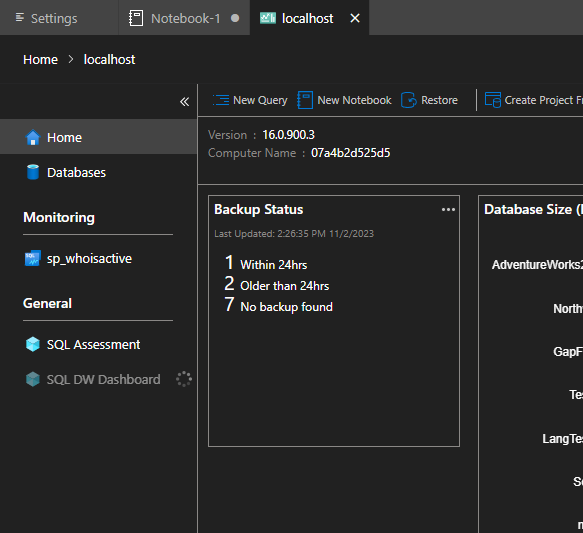This screenshot has height=533, width=583.
Task: Open the sp_whoisactive monitoring page
Action: [99, 258]
